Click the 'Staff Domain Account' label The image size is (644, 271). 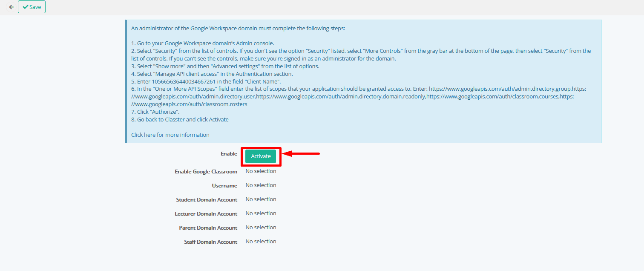click(210, 242)
